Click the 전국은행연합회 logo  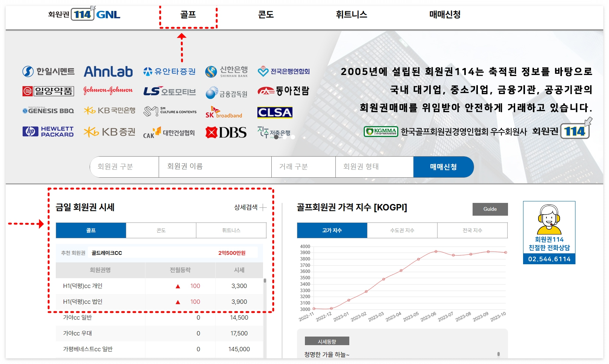click(x=284, y=71)
